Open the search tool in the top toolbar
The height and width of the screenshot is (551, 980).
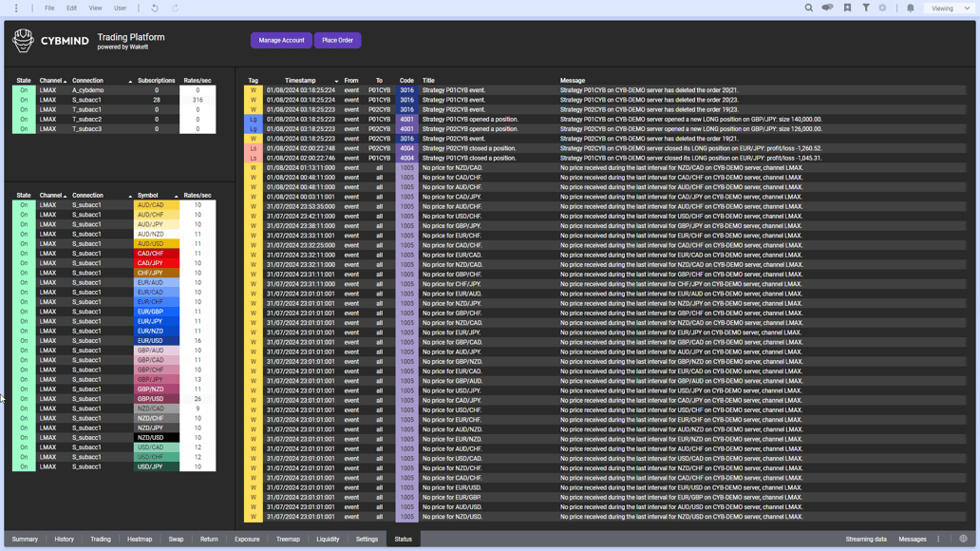(809, 8)
